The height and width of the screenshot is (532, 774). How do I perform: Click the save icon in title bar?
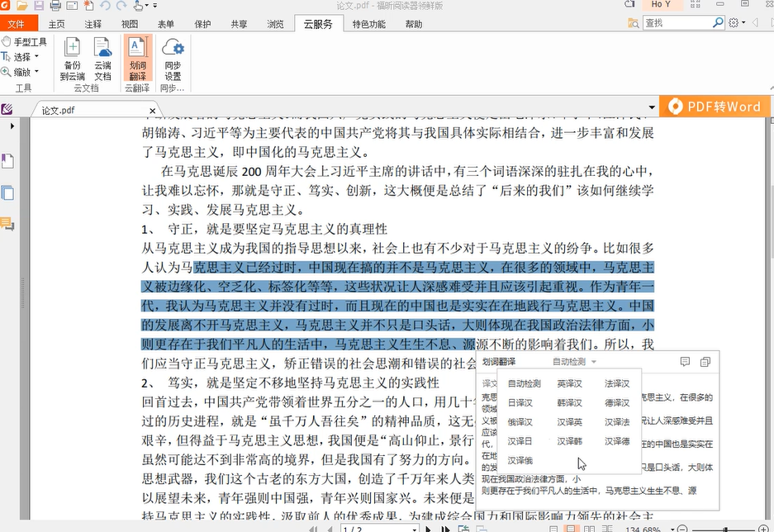39,6
